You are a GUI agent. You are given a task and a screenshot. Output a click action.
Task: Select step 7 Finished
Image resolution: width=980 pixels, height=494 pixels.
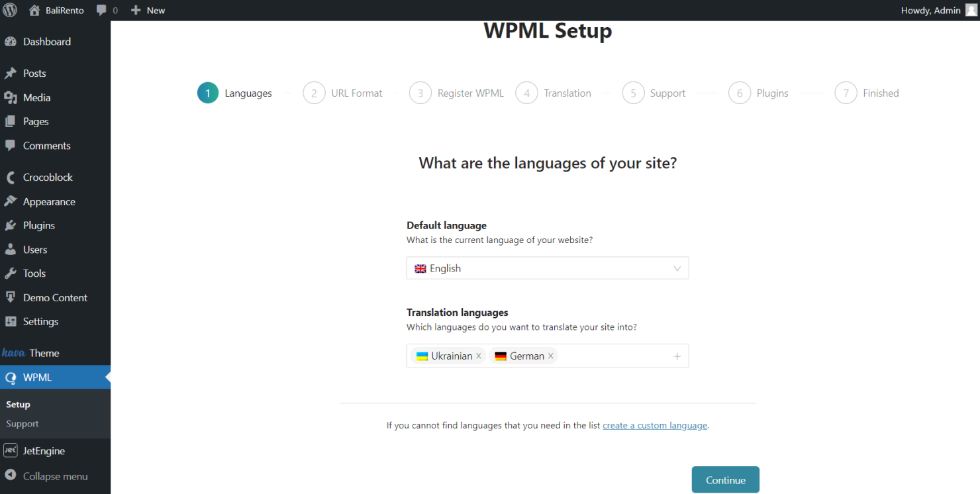pos(867,93)
